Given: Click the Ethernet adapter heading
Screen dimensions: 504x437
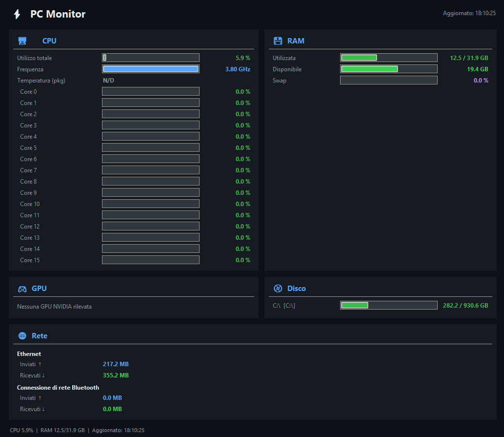Looking at the screenshot, I should click(x=29, y=354).
